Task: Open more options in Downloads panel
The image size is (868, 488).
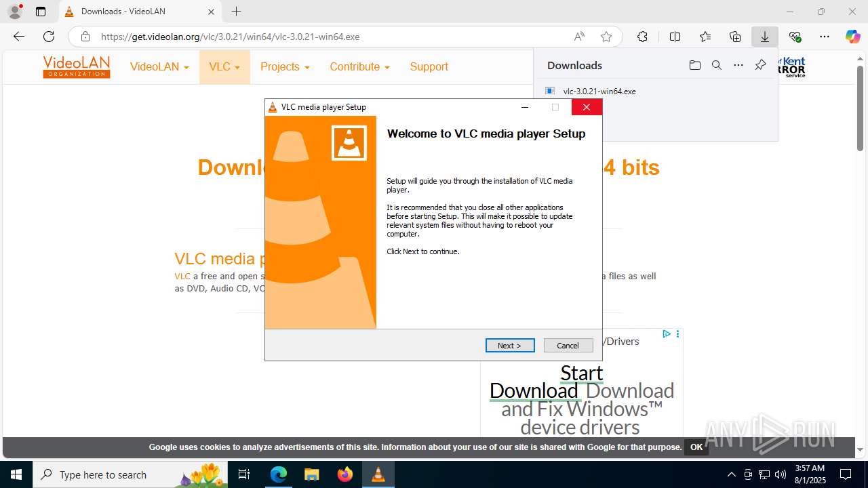Action: pos(738,65)
